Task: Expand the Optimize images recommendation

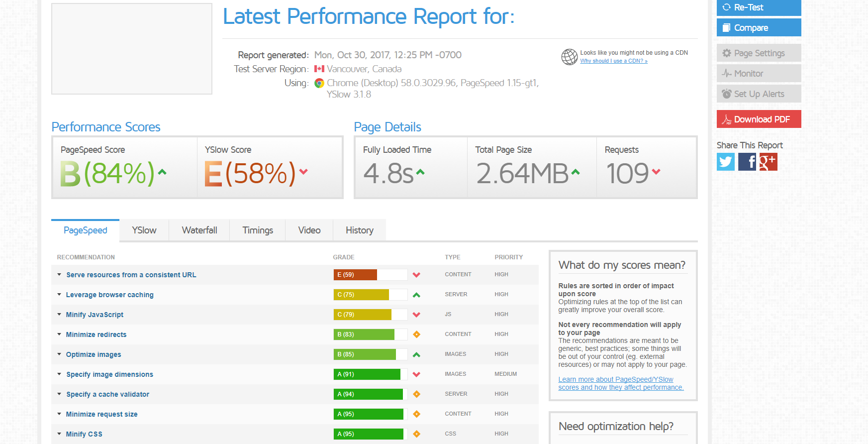Action: (x=94, y=354)
